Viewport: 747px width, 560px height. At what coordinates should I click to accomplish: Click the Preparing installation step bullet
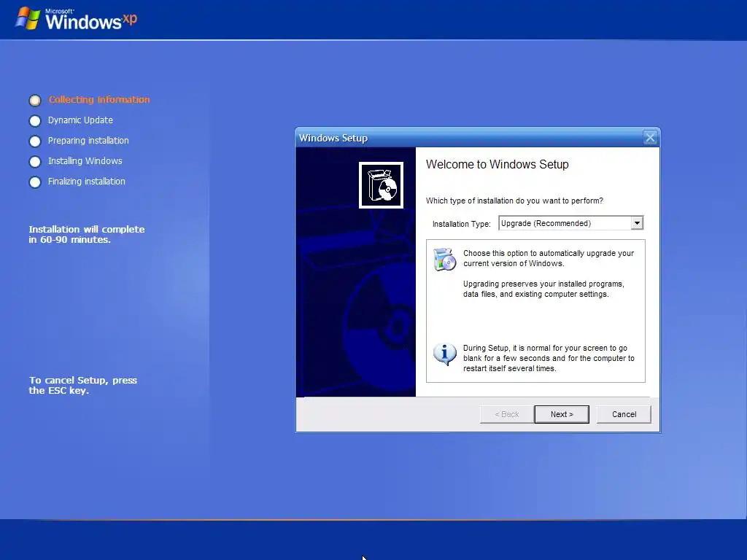35,141
